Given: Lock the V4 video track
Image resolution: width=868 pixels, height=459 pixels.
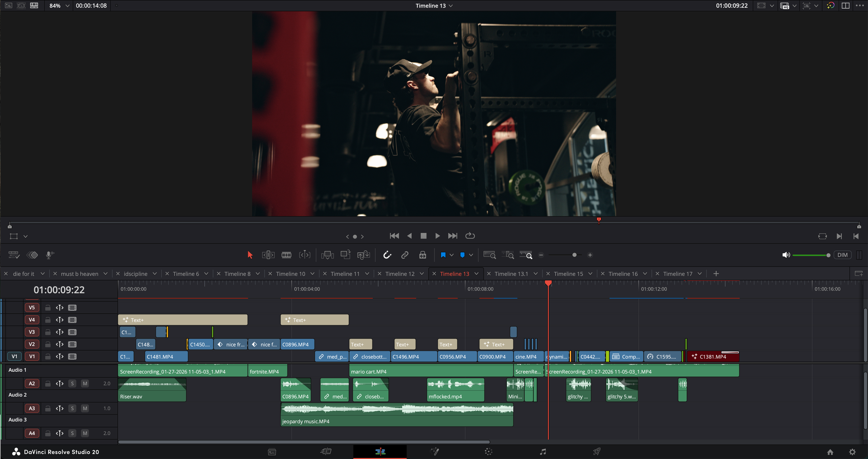Looking at the screenshot, I should 48,320.
